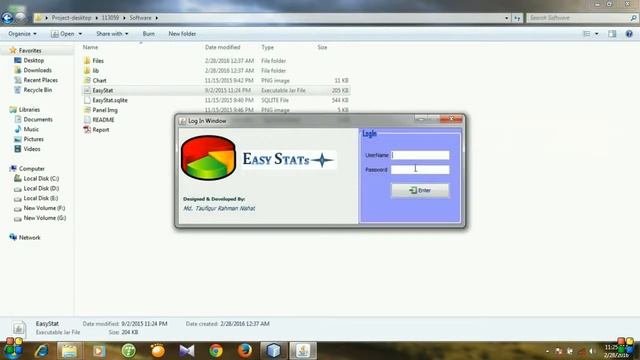Switch to the Java app taskbar icon
640x360 pixels.
click(303, 351)
